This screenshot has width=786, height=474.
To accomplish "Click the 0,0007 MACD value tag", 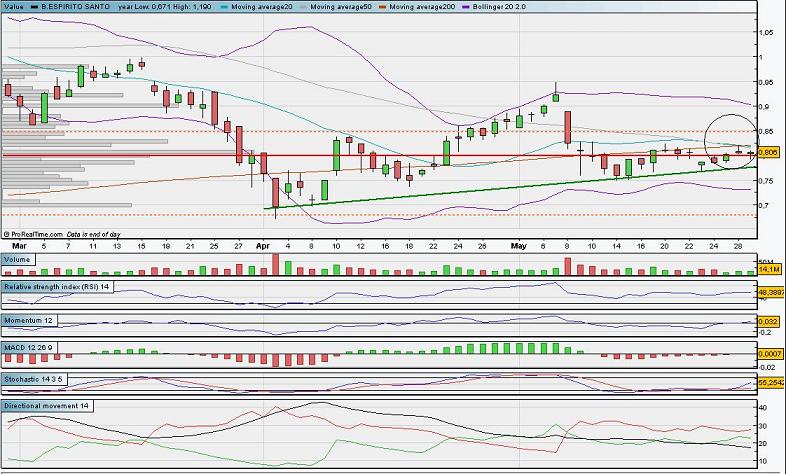I will pos(769,354).
